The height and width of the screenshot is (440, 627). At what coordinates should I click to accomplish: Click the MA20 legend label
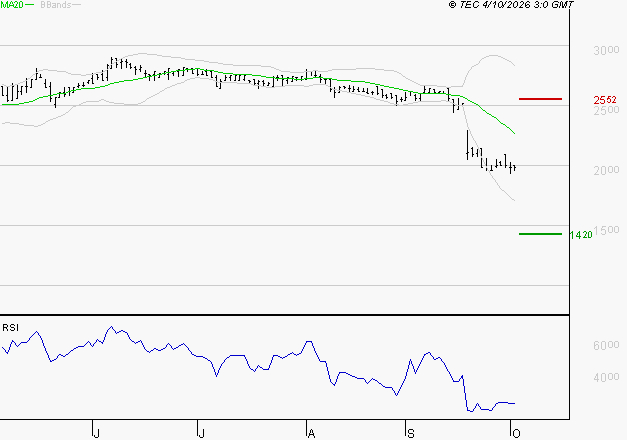pos(12,5)
